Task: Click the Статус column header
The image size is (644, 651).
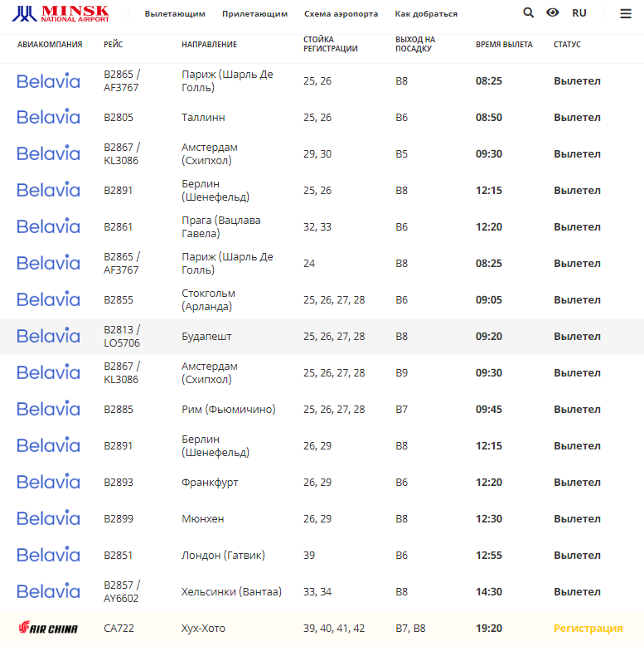Action: click(x=567, y=45)
